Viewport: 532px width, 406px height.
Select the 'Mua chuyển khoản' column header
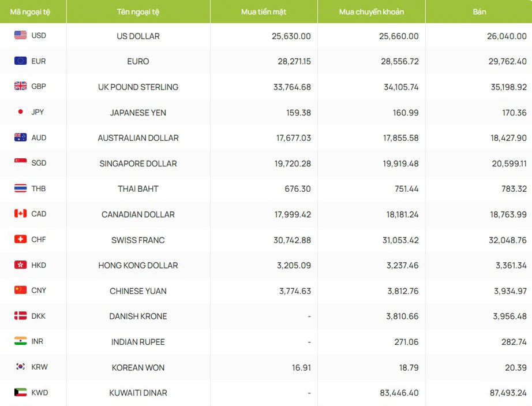[x=372, y=12]
